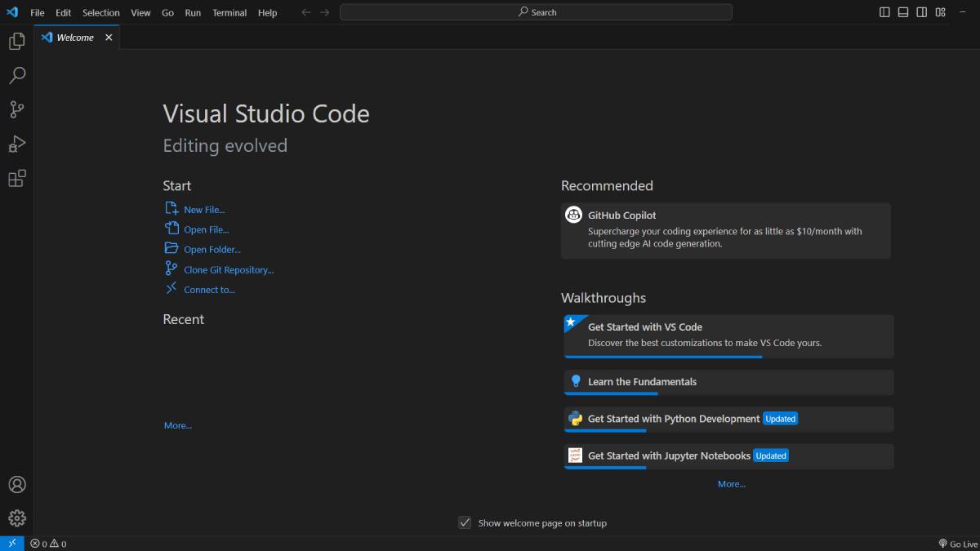The image size is (980, 551).
Task: Select the Welcome tab
Action: [74, 38]
